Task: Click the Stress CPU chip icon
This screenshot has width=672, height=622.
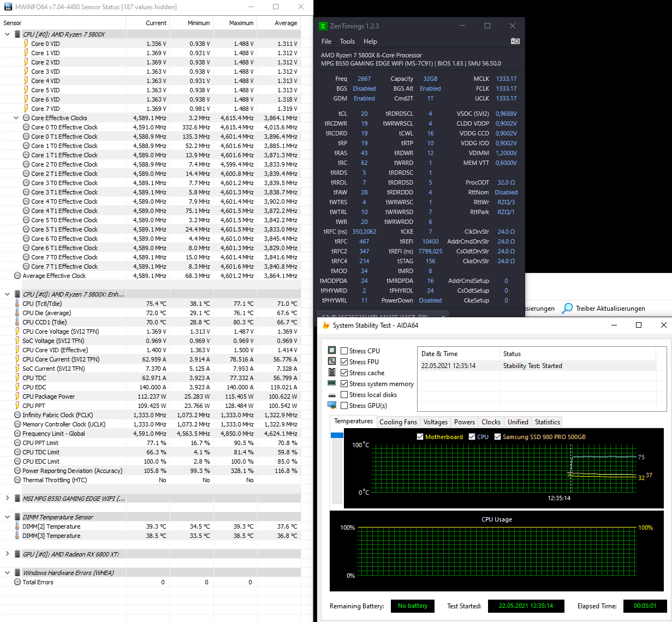Action: (x=332, y=351)
